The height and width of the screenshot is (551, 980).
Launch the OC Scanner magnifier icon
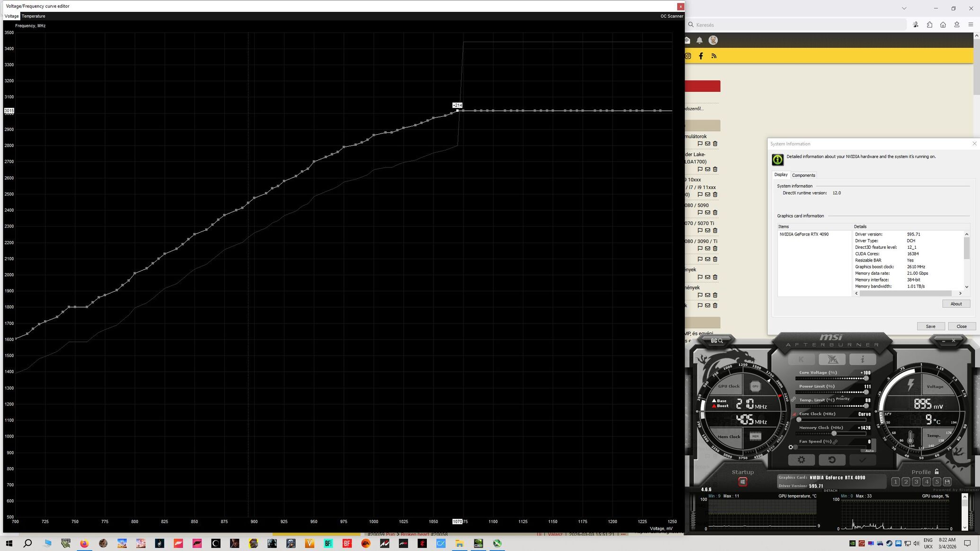tap(717, 341)
